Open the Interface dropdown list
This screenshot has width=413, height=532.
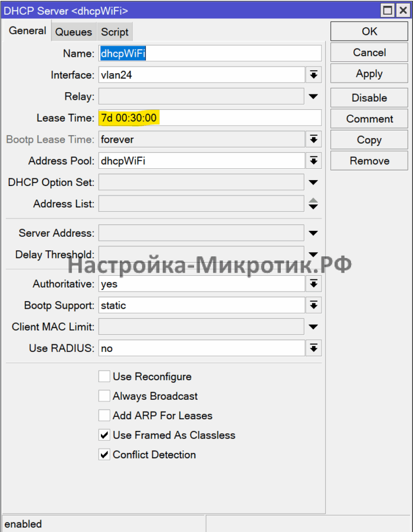(314, 74)
